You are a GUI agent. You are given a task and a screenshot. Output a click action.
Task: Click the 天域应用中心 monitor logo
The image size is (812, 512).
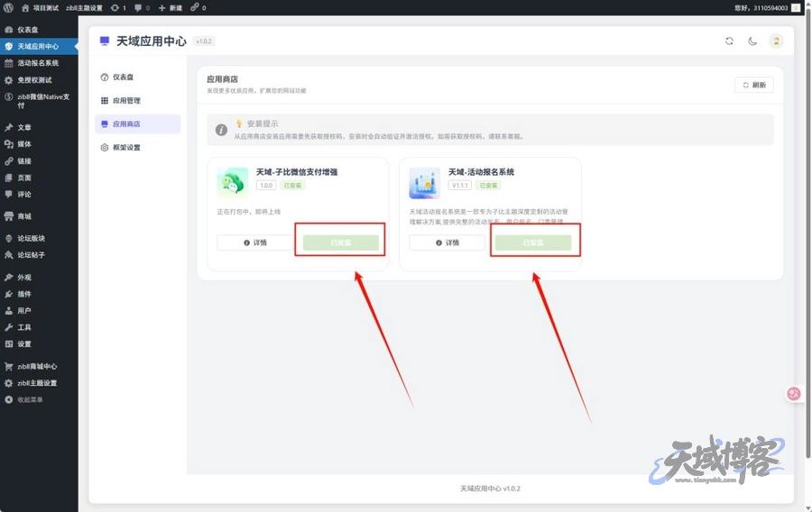[x=105, y=41]
